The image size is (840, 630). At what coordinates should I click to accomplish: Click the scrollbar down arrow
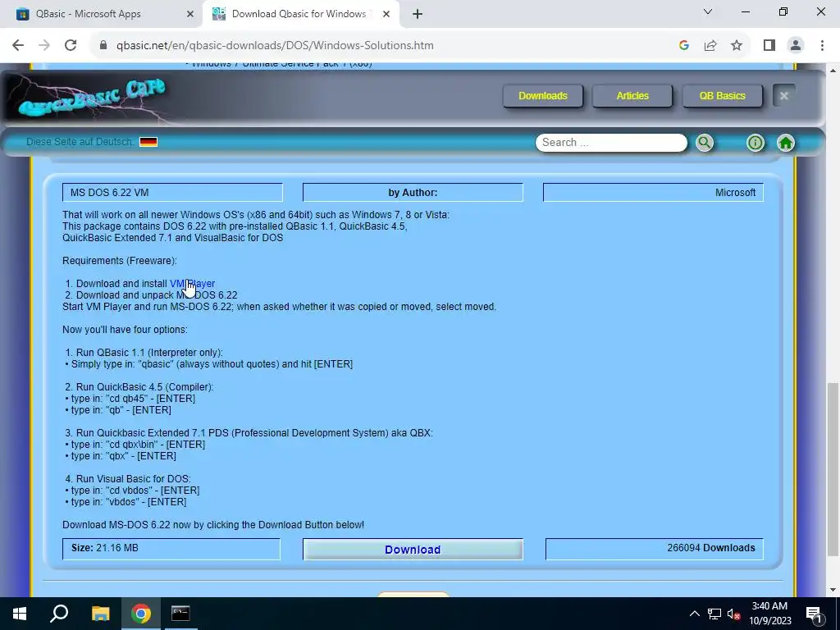[x=833, y=591]
